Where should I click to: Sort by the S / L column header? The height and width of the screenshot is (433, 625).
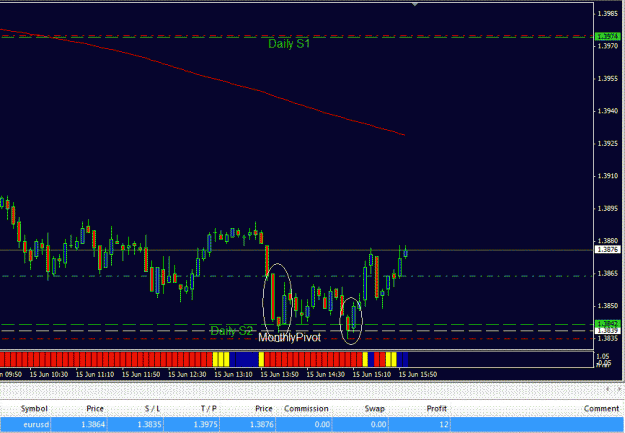(x=152, y=409)
